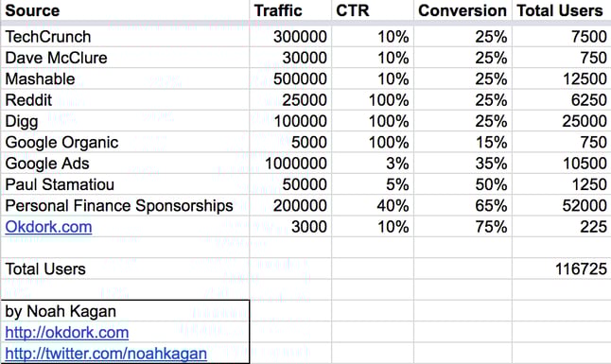The width and height of the screenshot is (611, 364).
Task: Select Dave McClure's total users 750
Action: click(x=561, y=58)
